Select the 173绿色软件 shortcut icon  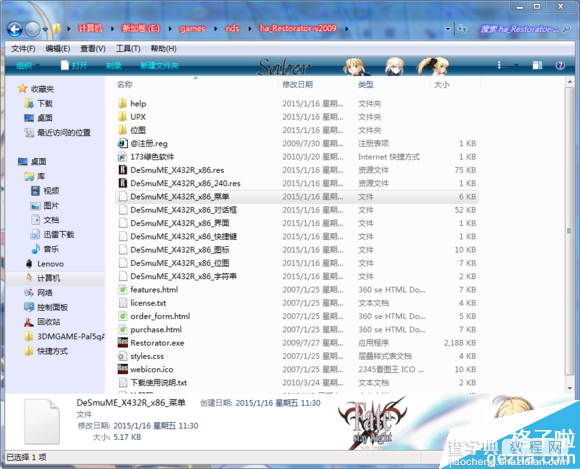tap(122, 156)
